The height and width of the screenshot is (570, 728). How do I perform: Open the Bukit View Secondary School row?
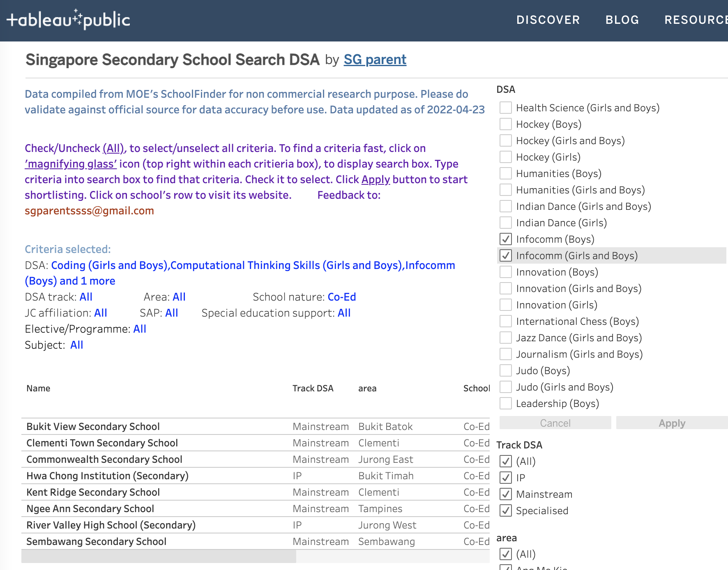(256, 426)
